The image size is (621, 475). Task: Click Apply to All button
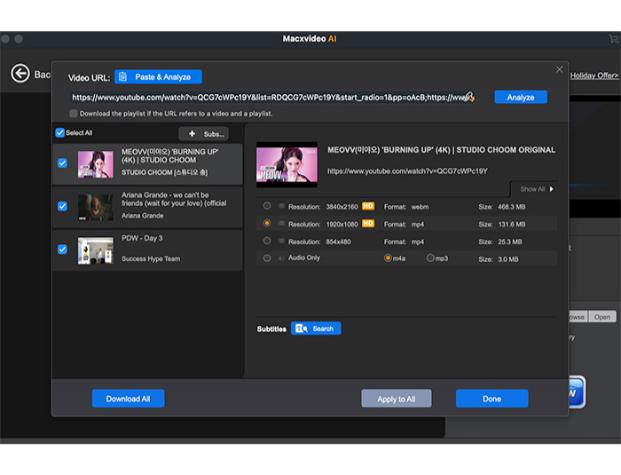tap(396, 399)
